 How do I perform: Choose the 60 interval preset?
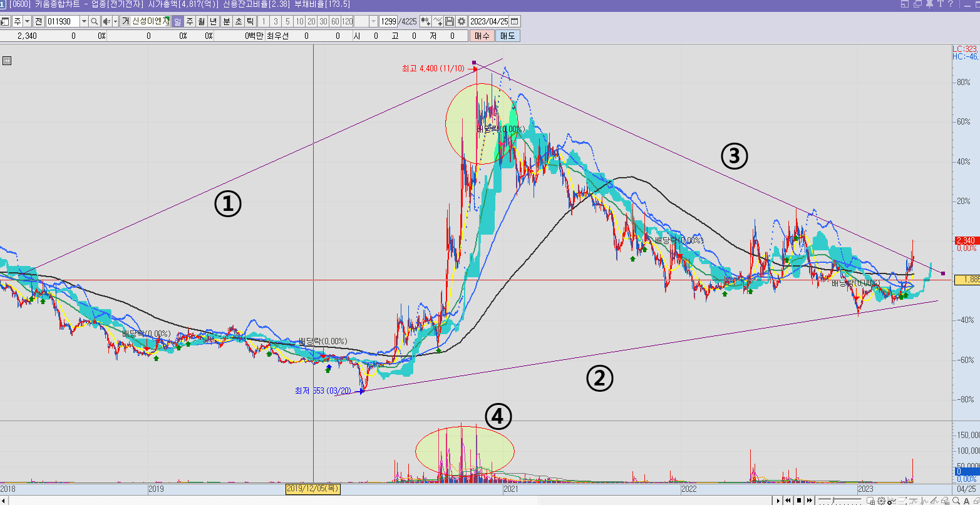(335, 21)
